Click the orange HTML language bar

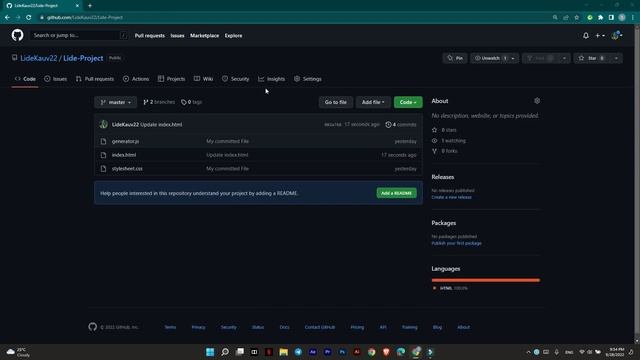pyautogui.click(x=486, y=280)
